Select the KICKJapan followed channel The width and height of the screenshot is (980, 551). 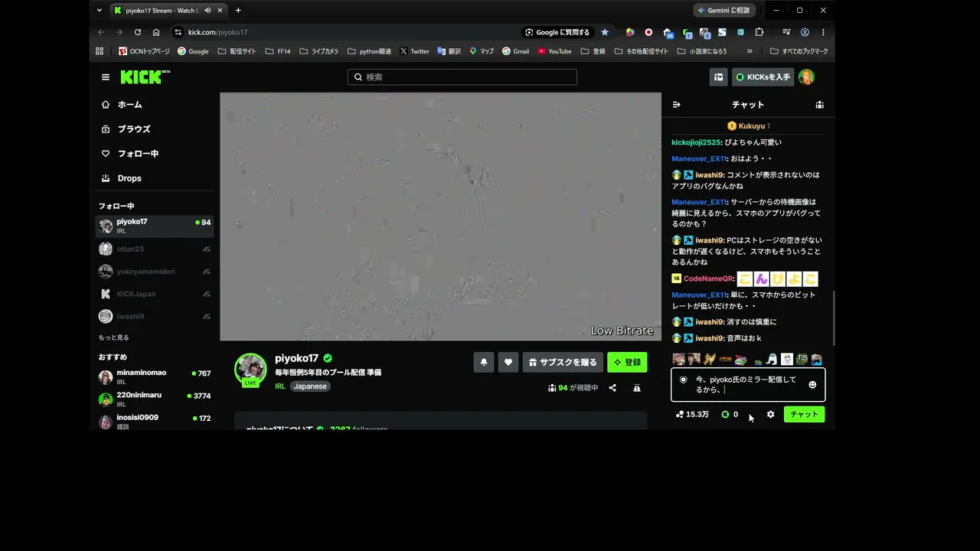click(155, 294)
